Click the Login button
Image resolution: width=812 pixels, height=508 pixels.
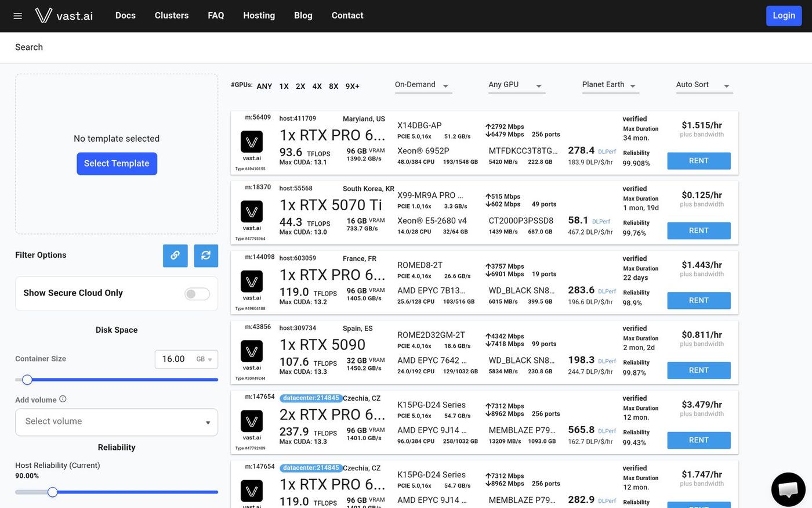click(x=784, y=16)
